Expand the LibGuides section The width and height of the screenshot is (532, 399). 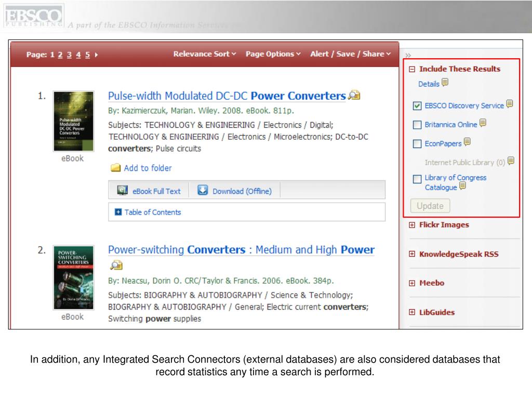click(412, 312)
